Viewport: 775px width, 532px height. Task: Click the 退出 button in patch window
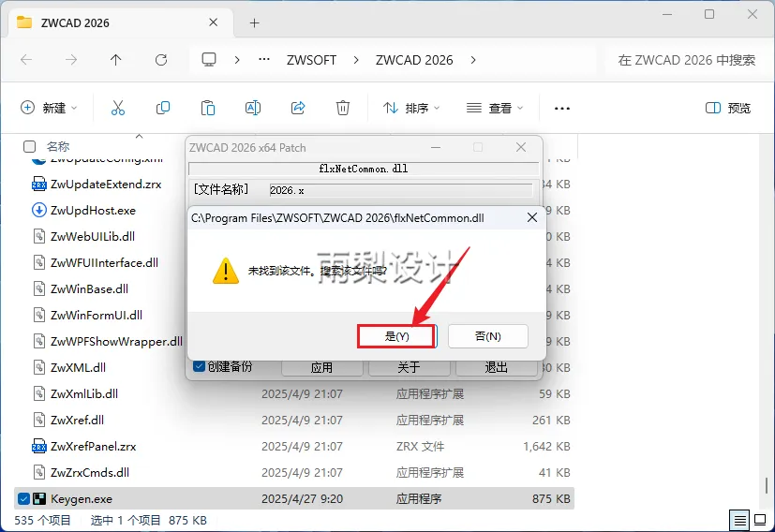point(497,367)
